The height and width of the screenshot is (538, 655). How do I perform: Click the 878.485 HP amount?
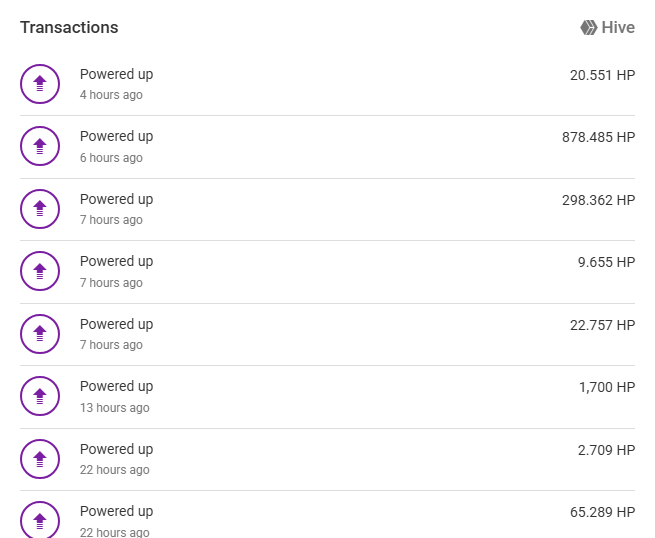coord(598,137)
